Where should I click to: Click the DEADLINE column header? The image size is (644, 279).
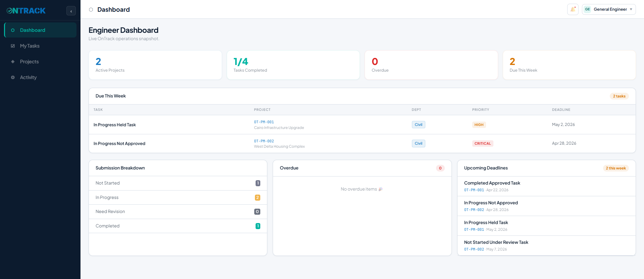click(x=561, y=110)
